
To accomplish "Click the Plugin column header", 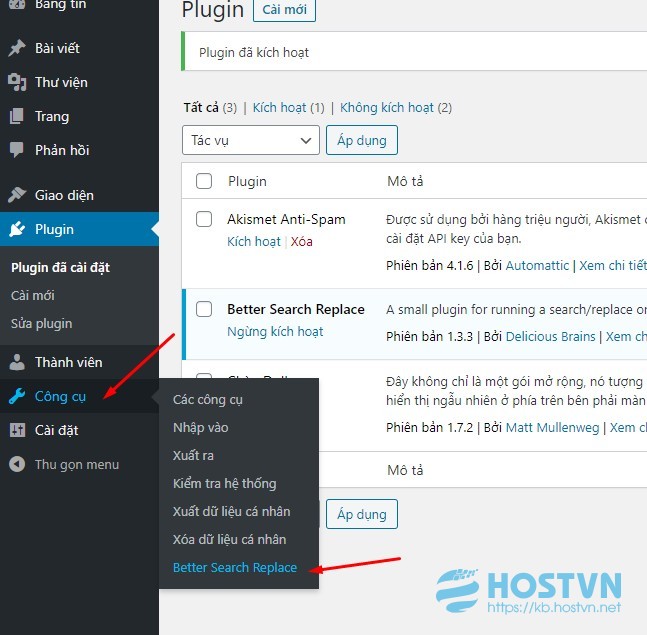I will coord(247,181).
